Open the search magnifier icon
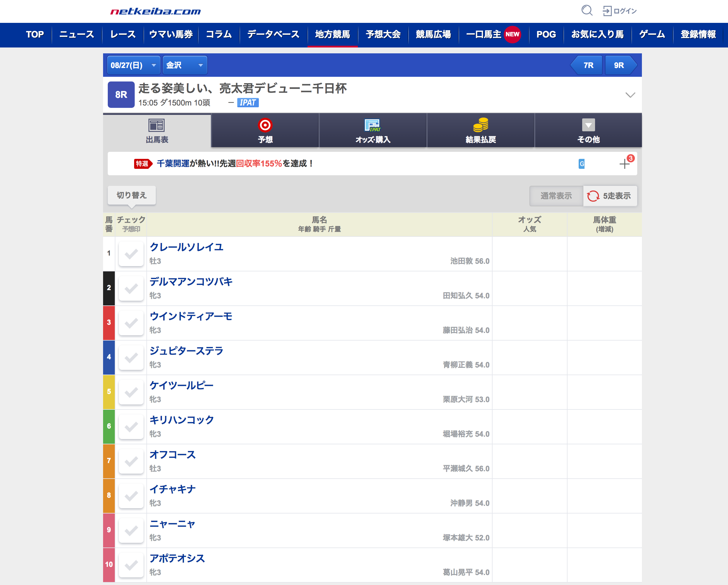The height and width of the screenshot is (585, 728). [x=587, y=11]
